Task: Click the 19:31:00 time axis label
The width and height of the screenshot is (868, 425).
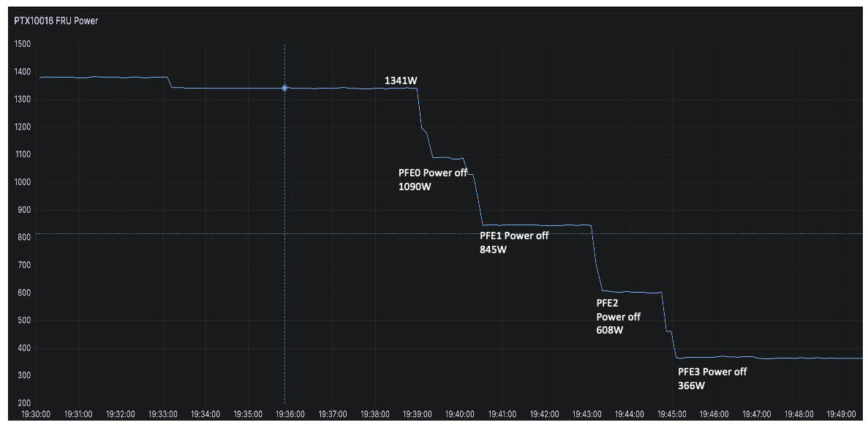Action: (78, 414)
